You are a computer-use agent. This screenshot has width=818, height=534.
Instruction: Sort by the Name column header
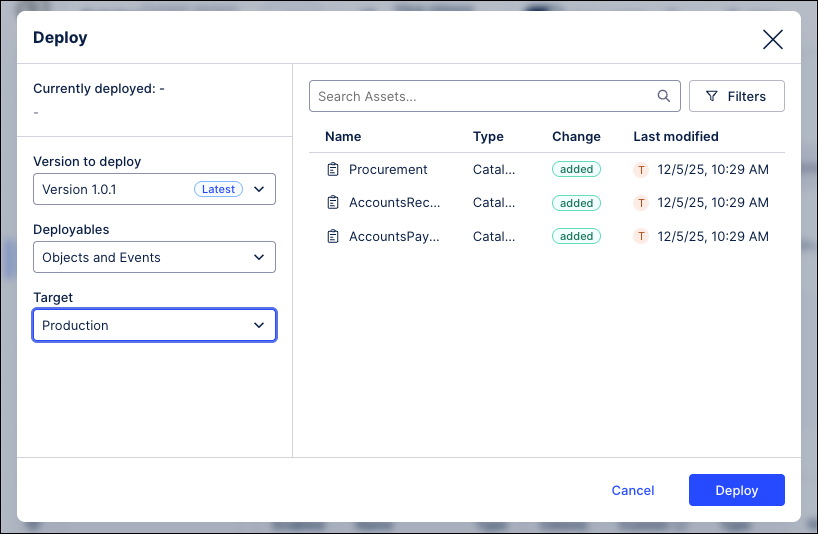pos(343,137)
